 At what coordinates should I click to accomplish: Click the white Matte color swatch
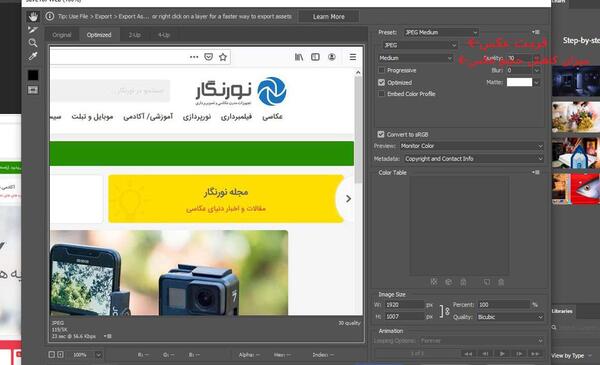point(519,82)
